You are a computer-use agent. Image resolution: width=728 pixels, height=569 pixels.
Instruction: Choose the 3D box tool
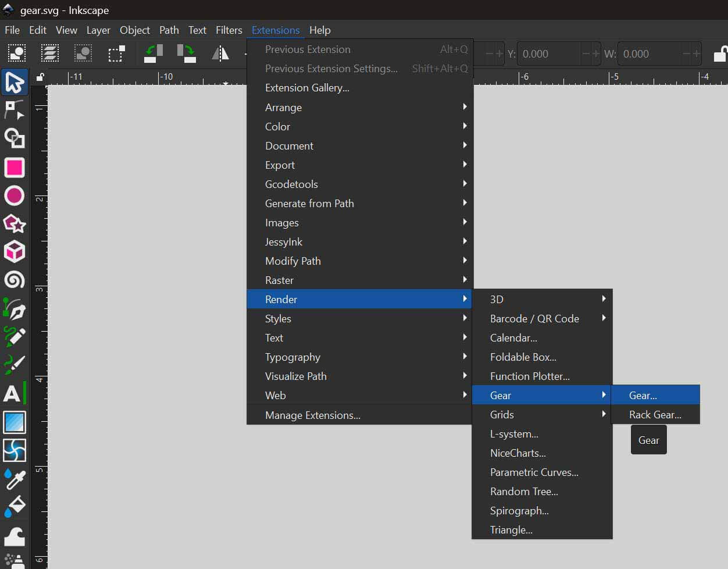point(14,252)
